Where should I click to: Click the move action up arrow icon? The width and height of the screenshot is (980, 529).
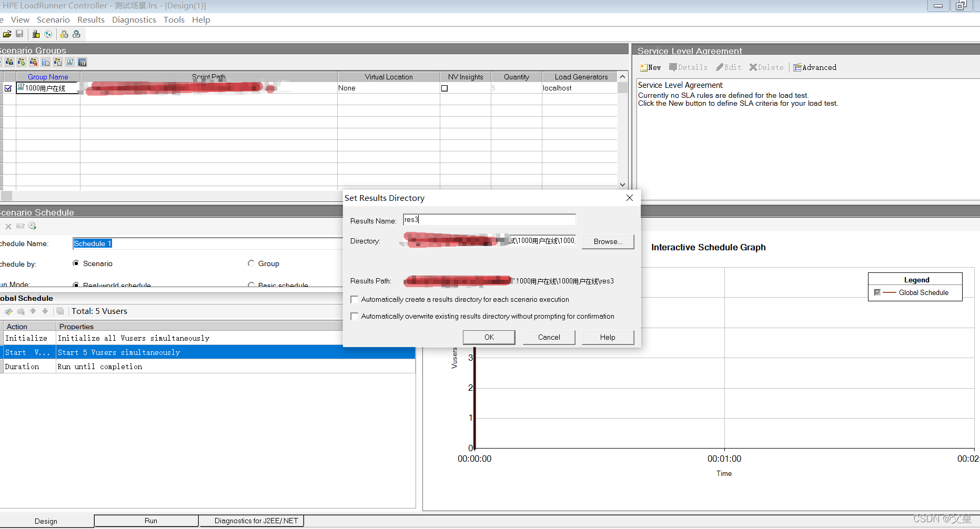(x=33, y=311)
